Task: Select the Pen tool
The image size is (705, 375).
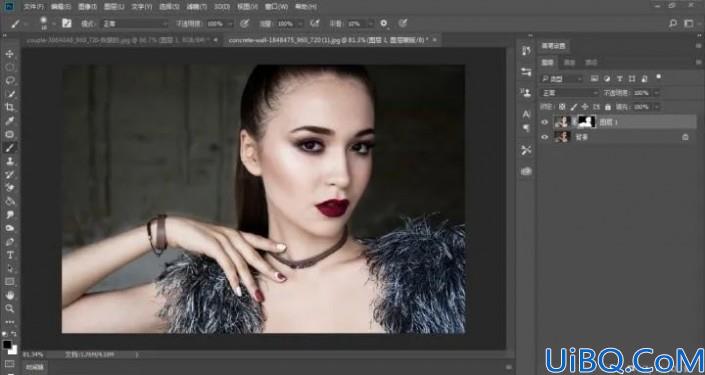Action: [x=9, y=241]
